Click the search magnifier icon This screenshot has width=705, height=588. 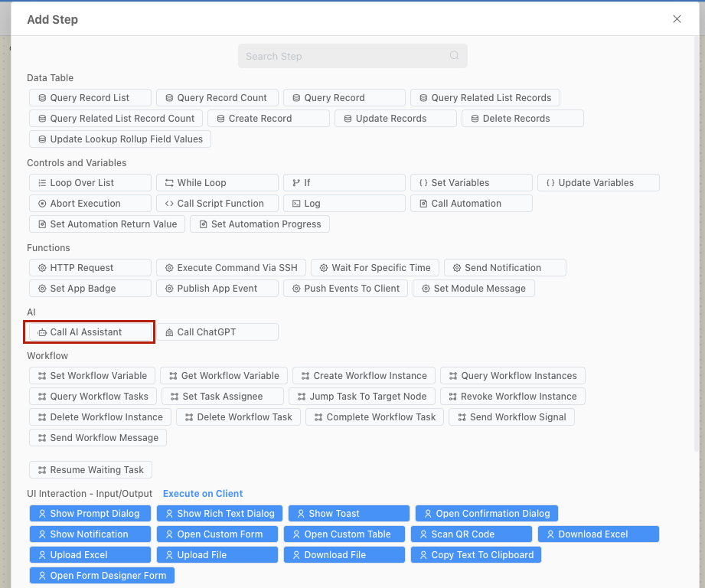454,56
